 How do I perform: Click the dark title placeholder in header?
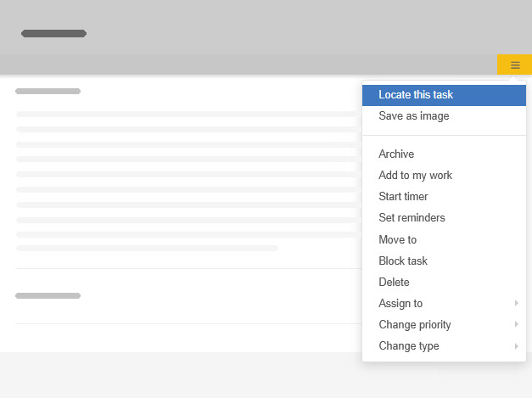54,34
